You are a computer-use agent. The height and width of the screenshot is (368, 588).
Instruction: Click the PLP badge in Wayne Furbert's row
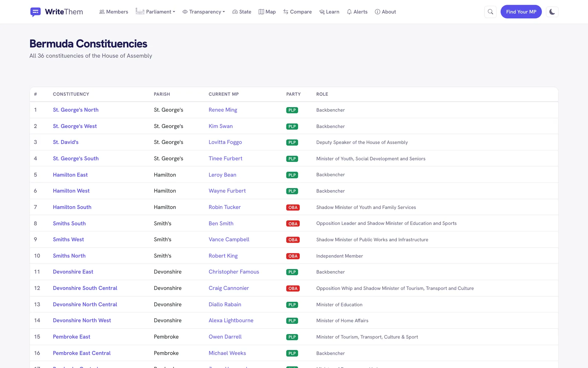click(x=292, y=191)
